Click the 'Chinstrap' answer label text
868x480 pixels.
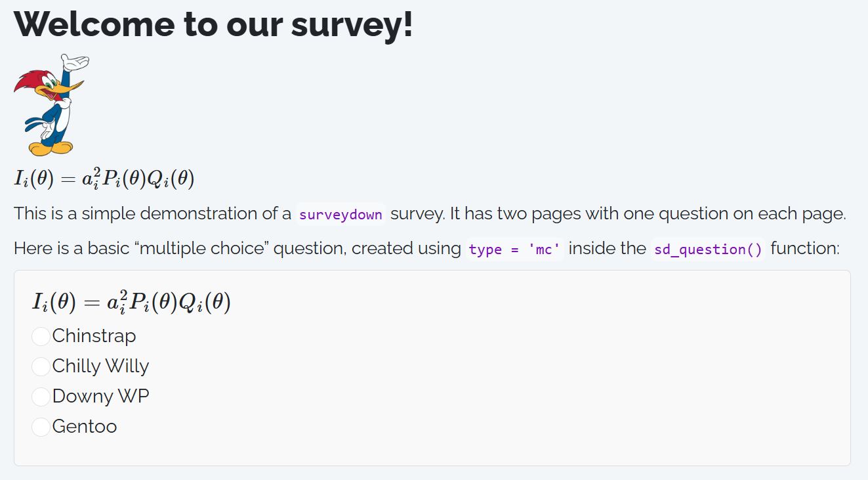(x=94, y=336)
